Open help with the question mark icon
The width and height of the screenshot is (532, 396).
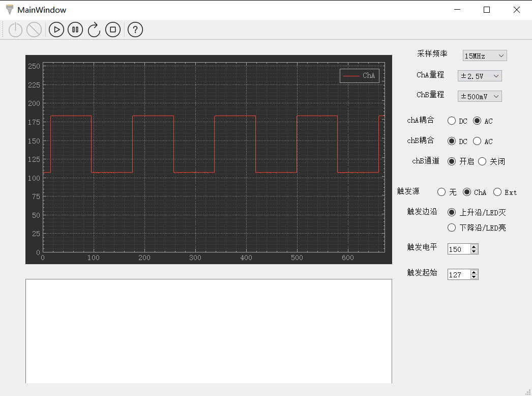(x=135, y=30)
